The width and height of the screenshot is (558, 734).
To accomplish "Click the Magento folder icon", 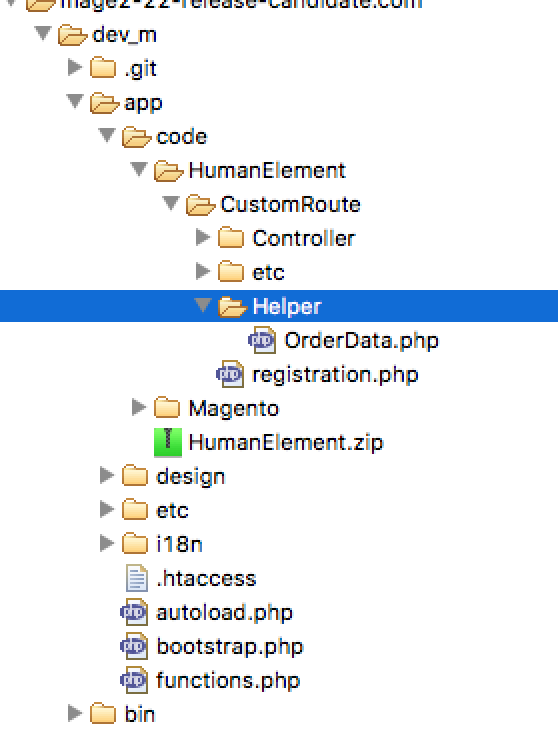I will pyautogui.click(x=167, y=409).
